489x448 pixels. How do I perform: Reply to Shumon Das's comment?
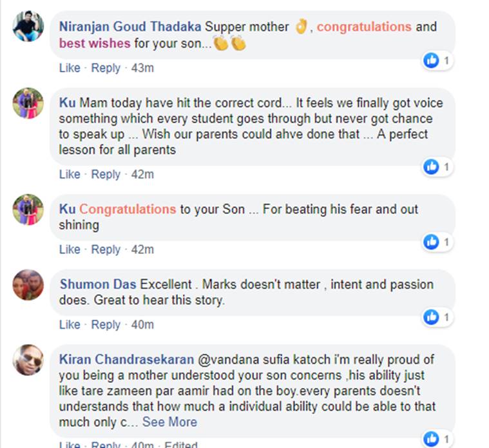106,324
